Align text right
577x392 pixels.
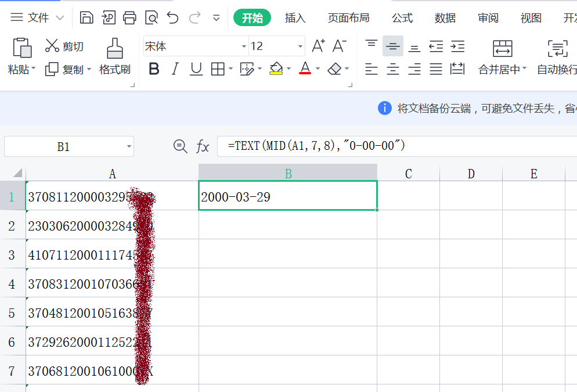click(x=414, y=69)
